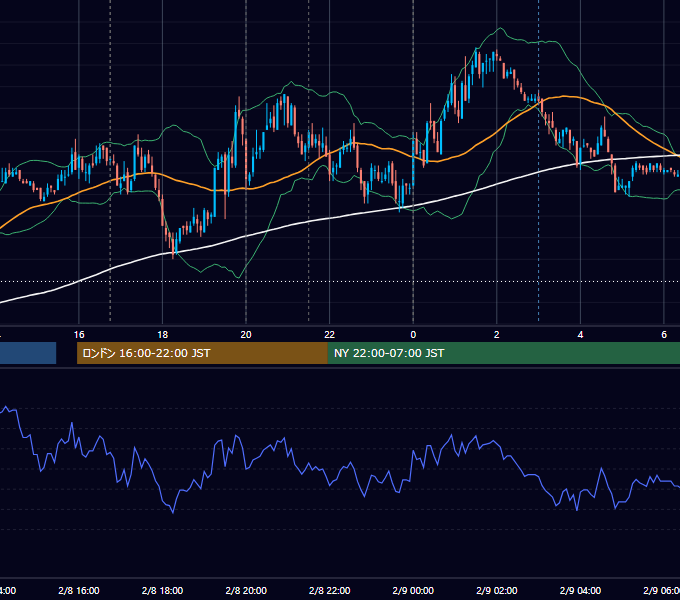Click the 20 hour label on upper axis
This screenshot has height=600, width=680.
pos(246,335)
